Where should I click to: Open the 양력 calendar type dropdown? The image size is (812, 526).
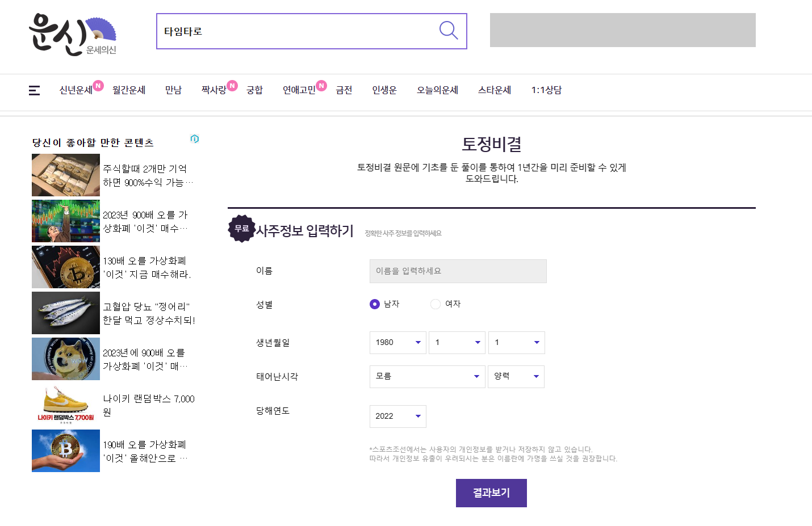tap(516, 376)
